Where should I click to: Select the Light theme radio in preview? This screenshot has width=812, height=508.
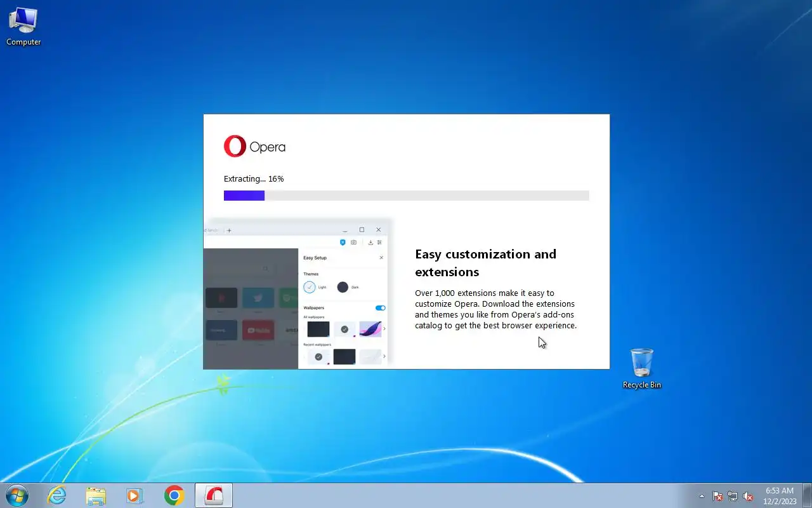click(x=309, y=287)
